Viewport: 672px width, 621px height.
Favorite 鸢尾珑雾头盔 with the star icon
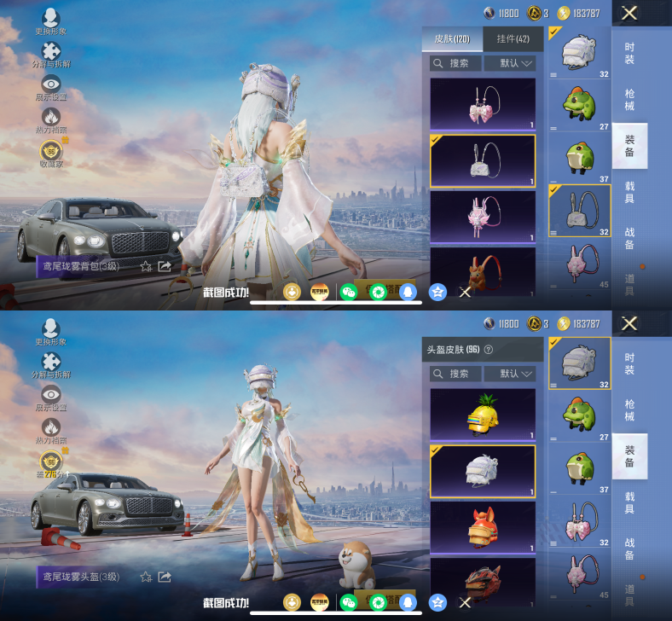(x=146, y=577)
